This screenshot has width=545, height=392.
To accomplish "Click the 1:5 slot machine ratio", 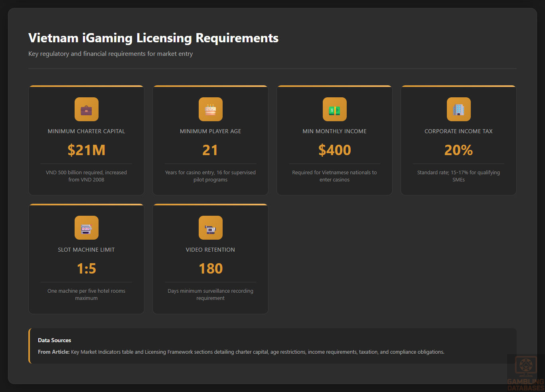I will point(86,268).
